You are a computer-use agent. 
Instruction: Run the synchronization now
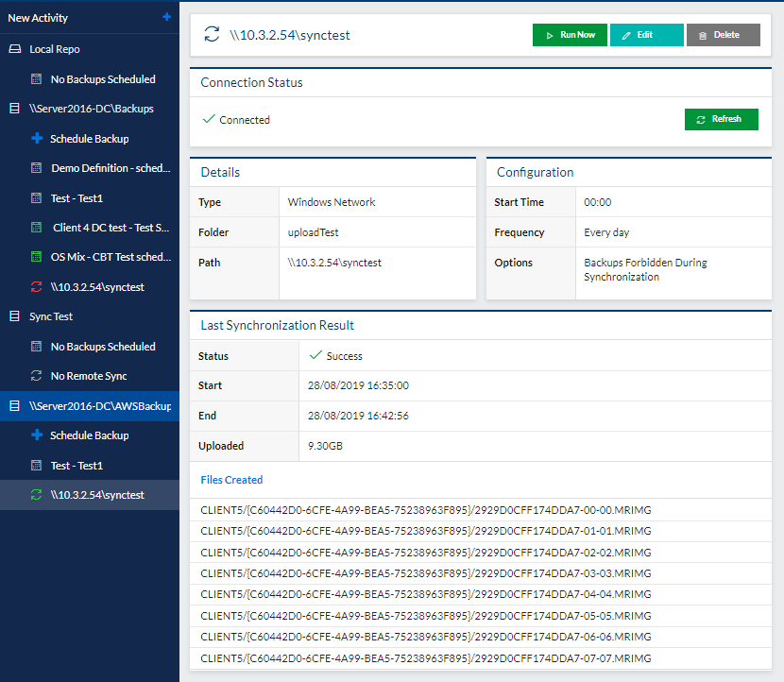click(x=570, y=35)
